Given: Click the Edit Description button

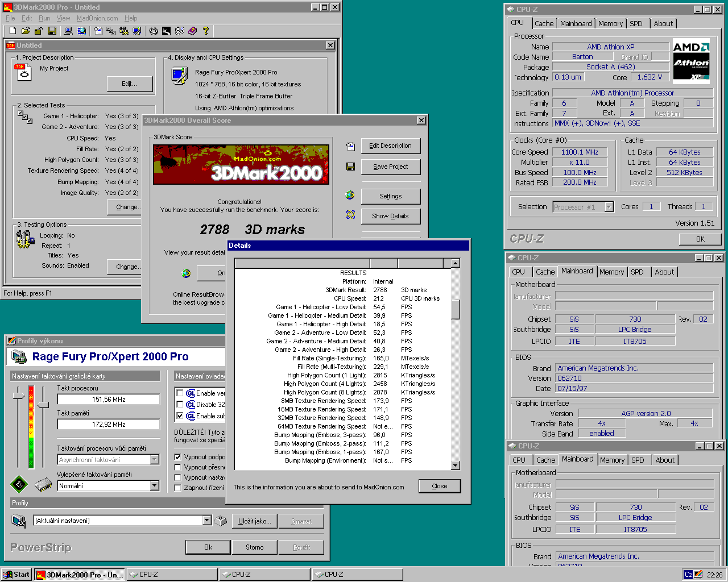Looking at the screenshot, I should point(390,146).
